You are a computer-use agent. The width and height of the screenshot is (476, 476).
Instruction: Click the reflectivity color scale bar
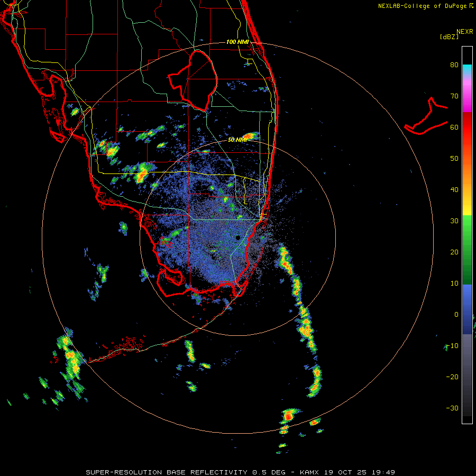click(467, 235)
